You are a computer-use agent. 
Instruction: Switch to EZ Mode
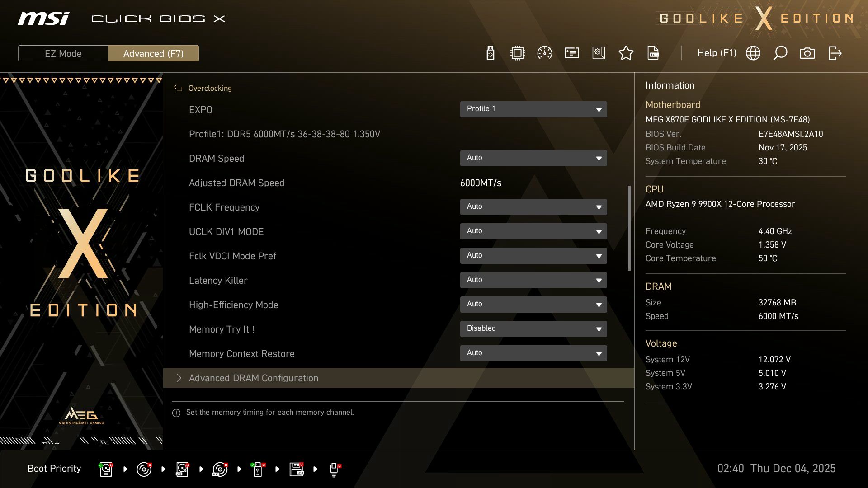click(x=63, y=53)
